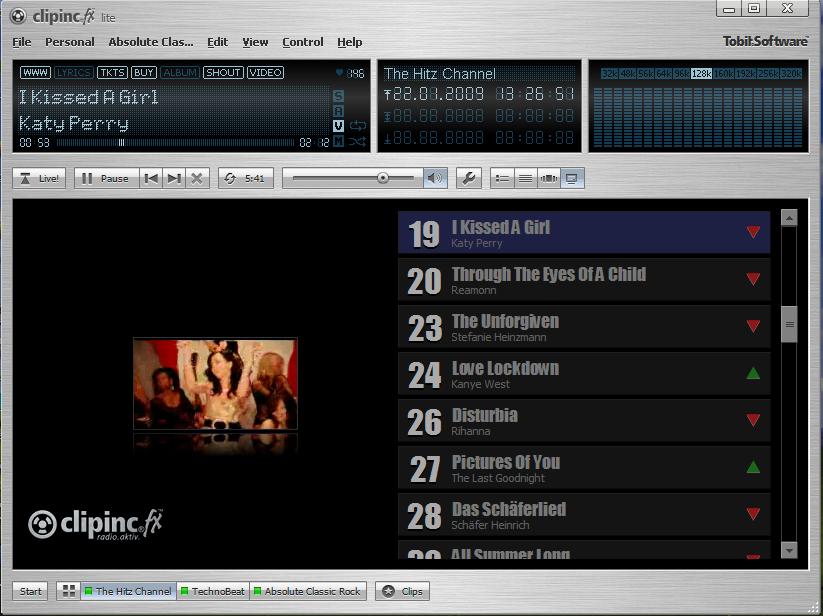The image size is (823, 616).
Task: Click the volume slider knob
Action: [x=383, y=178]
